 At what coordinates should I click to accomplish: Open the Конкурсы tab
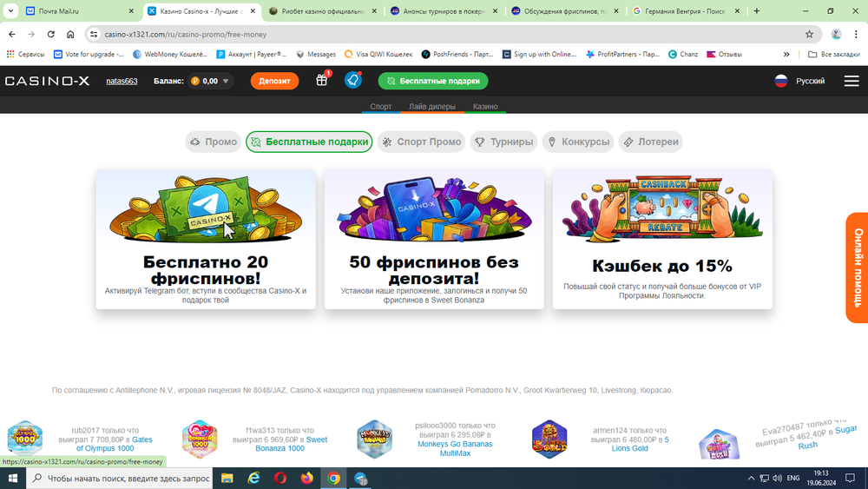(x=578, y=142)
